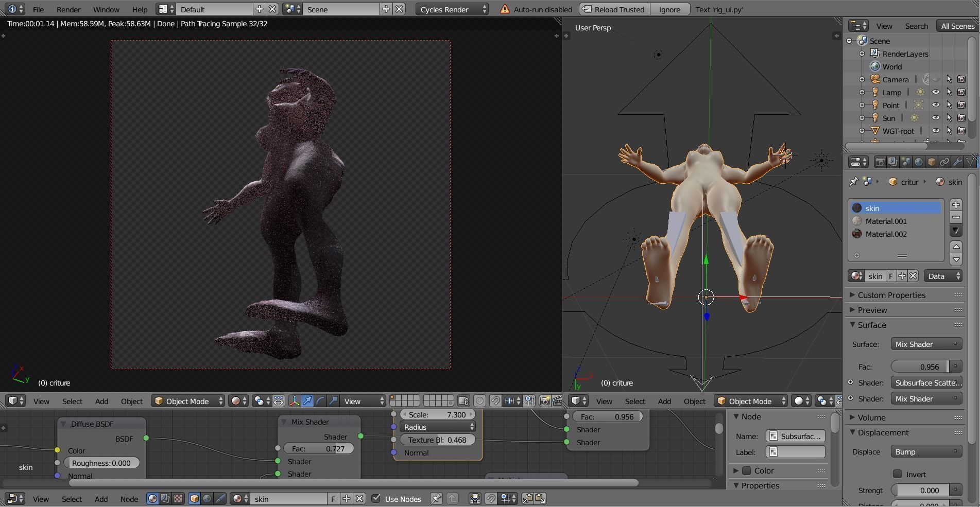Copy selected nodes to clipboard icon
Image resolution: width=980 pixels, height=507 pixels.
tap(527, 499)
